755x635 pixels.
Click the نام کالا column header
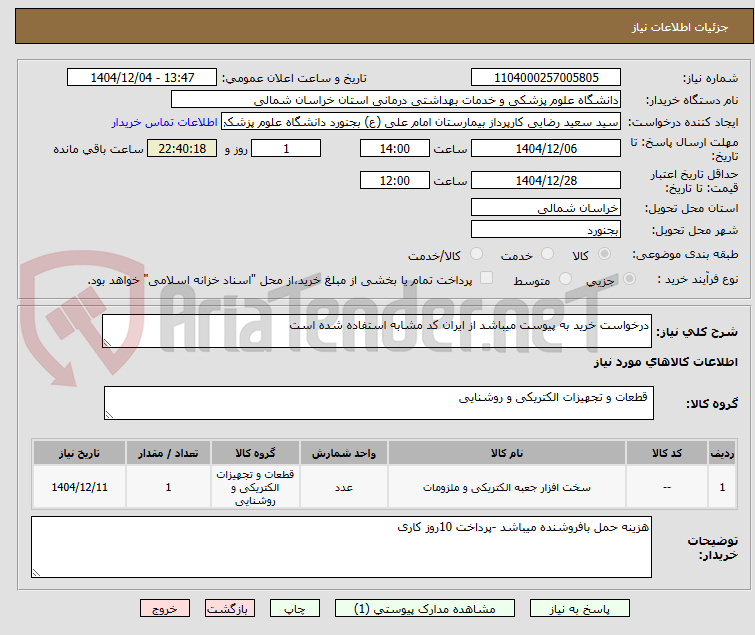(507, 453)
